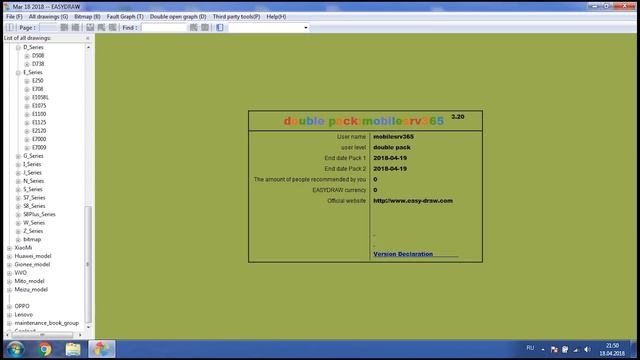640x360 pixels.
Task: Select the E1058L tree item
Action: (x=40, y=98)
